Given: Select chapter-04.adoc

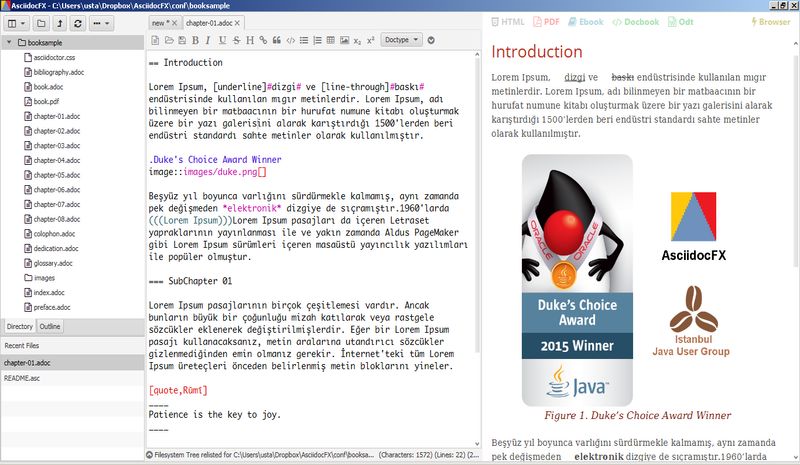Looking at the screenshot, I should (x=57, y=160).
